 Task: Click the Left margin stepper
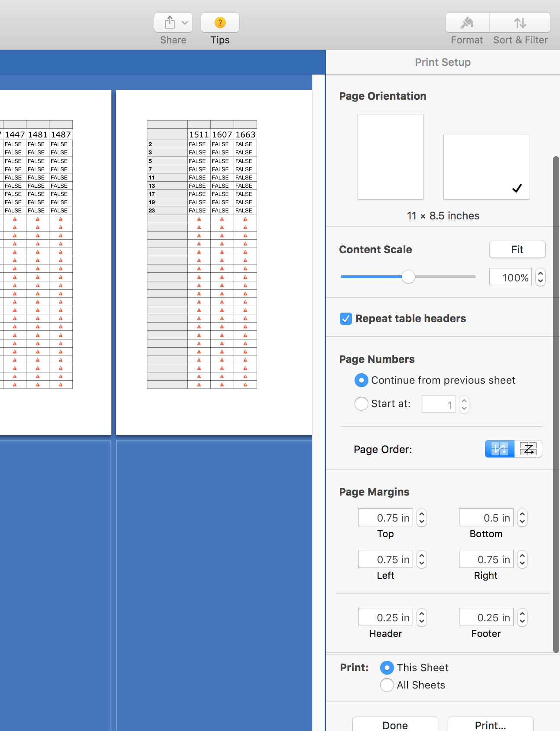(422, 559)
